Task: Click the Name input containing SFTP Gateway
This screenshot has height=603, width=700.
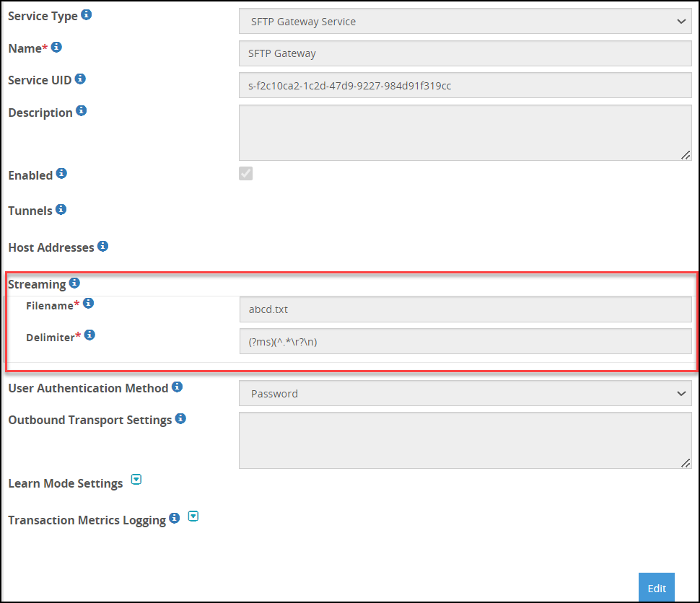Action: (465, 53)
